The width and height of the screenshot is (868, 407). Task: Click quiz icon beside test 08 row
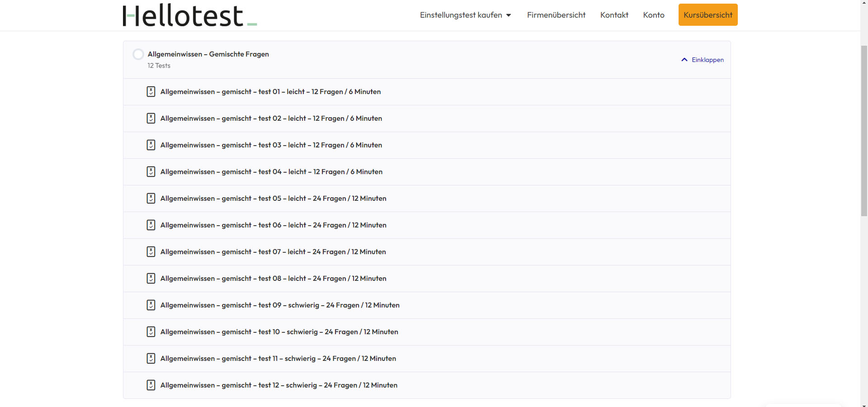[x=151, y=279]
